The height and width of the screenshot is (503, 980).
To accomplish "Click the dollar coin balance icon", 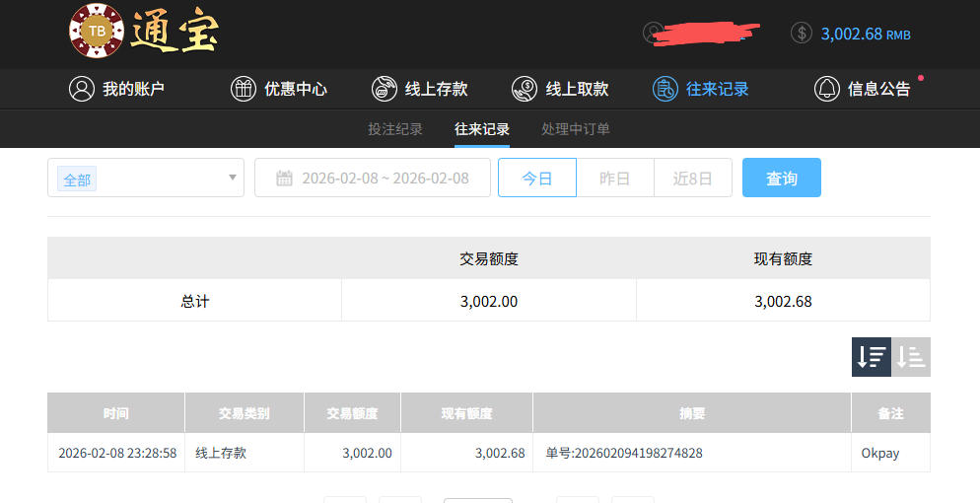I will pos(802,33).
